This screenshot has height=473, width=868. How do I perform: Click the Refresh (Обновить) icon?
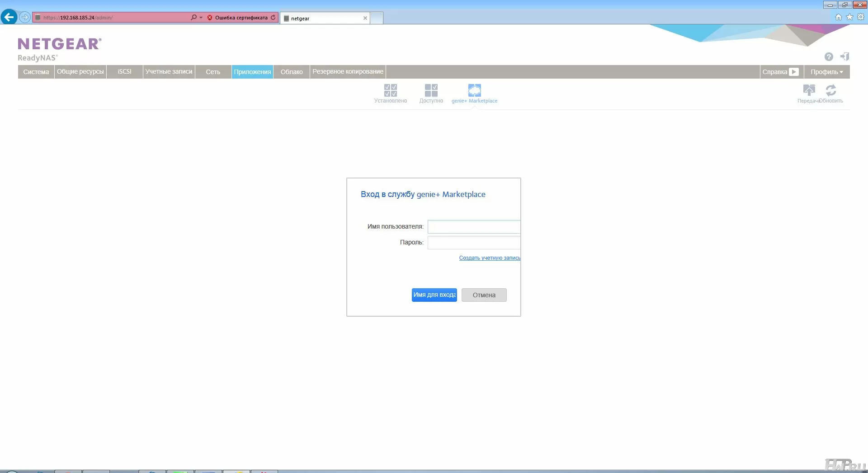pyautogui.click(x=831, y=94)
